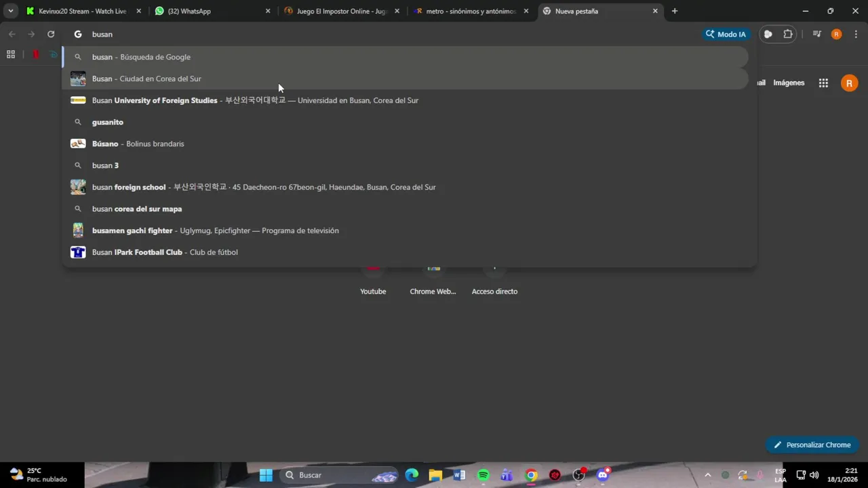Click the Busan city thumbnail image

pos(78,79)
